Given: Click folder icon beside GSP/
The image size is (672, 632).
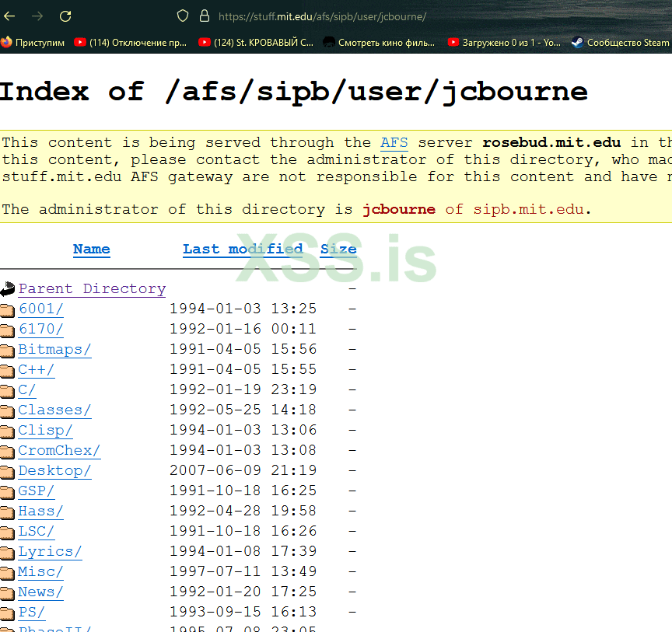Looking at the screenshot, I should click(x=7, y=492).
